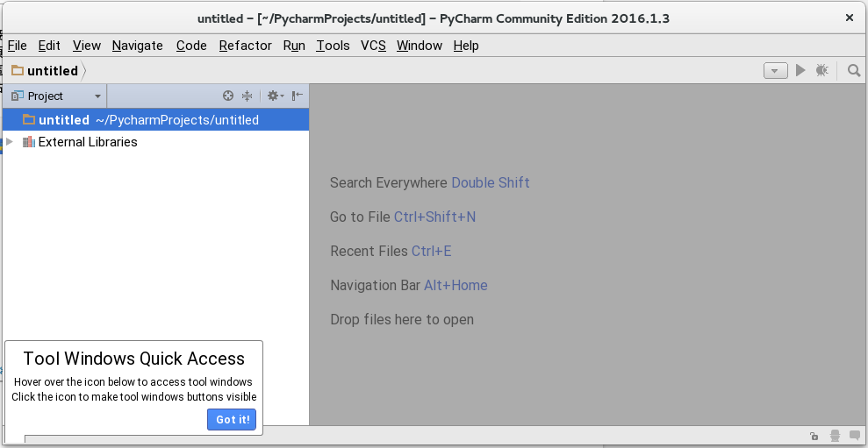Open the VCS menu
Screen dimensions: 868x448
(x=373, y=46)
